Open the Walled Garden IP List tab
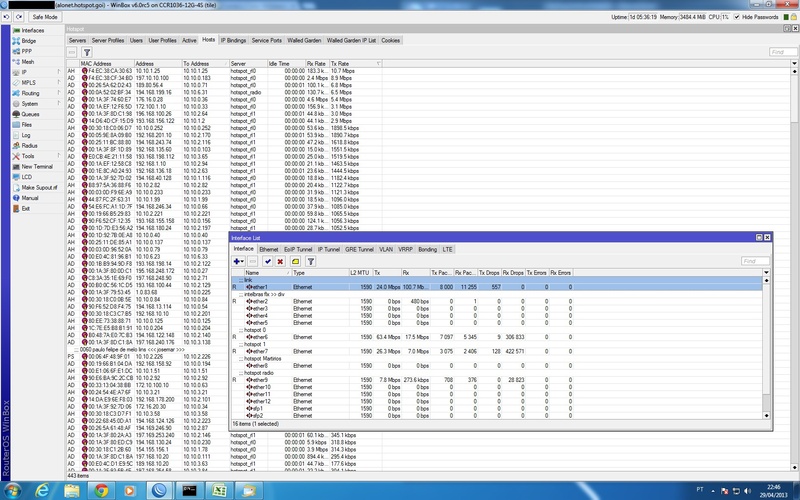Screen dimensions: 800x500 click(x=351, y=40)
